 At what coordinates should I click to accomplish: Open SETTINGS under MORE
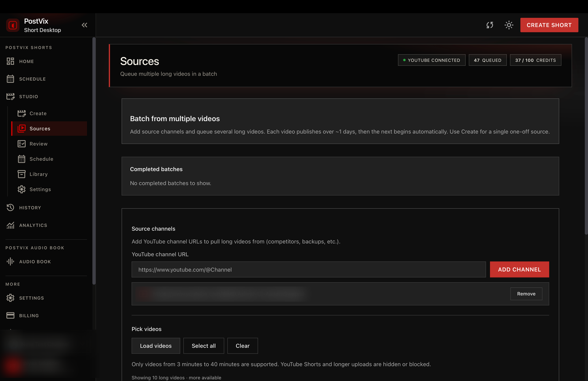[32, 298]
